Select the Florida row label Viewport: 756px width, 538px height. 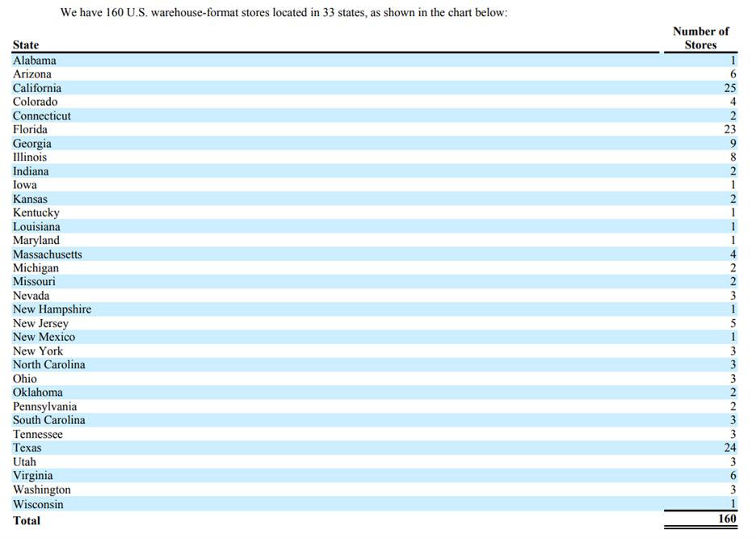point(30,129)
